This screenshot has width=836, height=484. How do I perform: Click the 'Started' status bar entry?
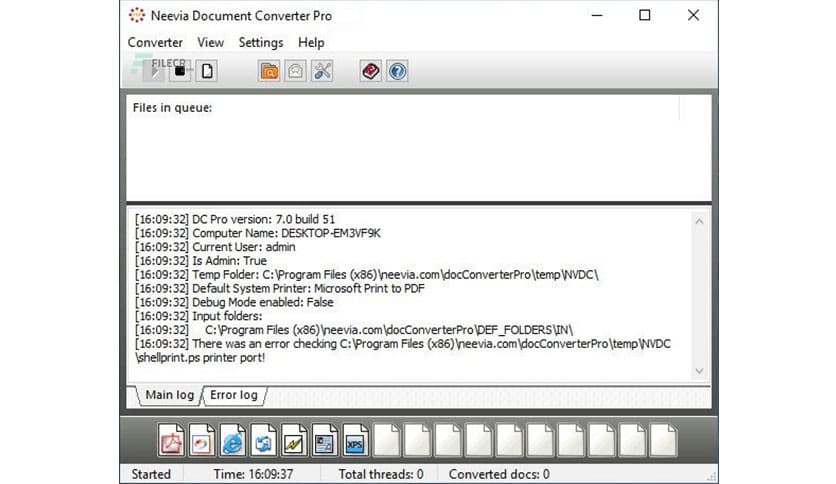[x=151, y=474]
